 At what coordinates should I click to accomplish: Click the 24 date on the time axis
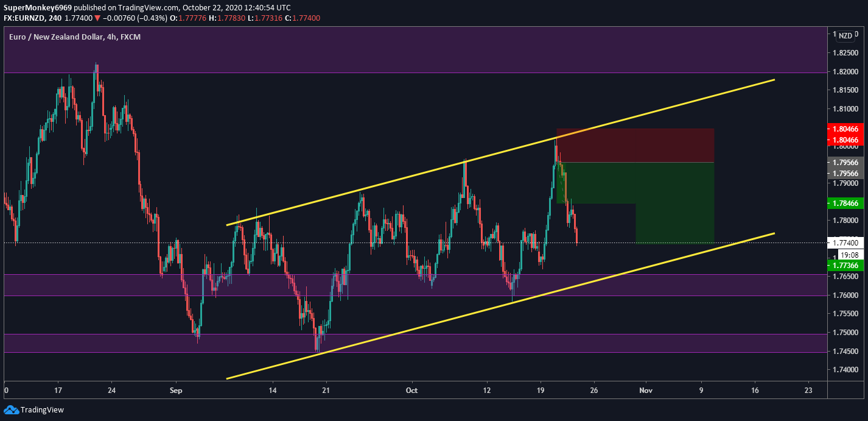pyautogui.click(x=111, y=390)
